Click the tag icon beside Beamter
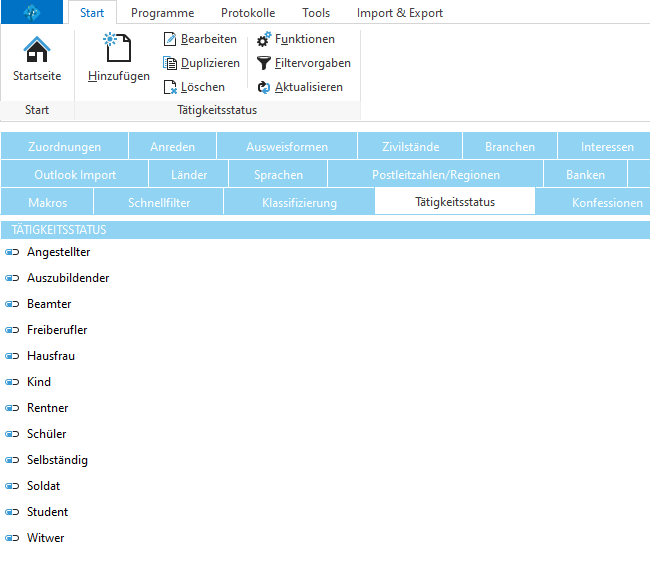This screenshot has width=650, height=565. pos(12,304)
